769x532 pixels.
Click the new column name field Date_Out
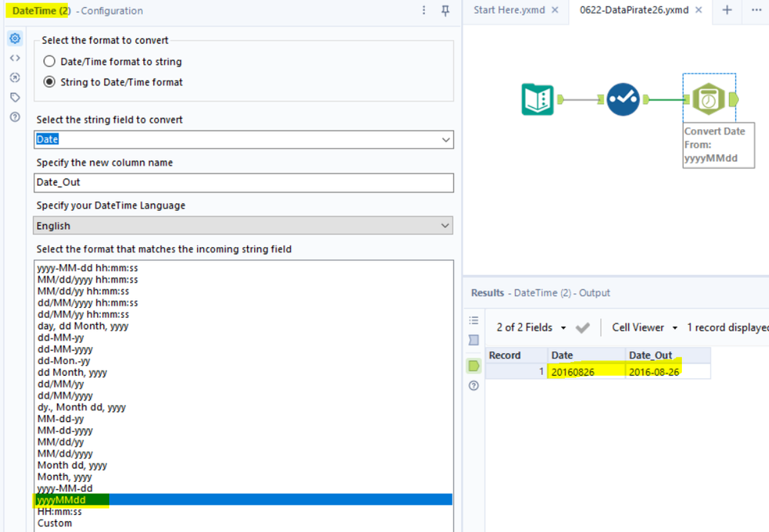click(244, 182)
